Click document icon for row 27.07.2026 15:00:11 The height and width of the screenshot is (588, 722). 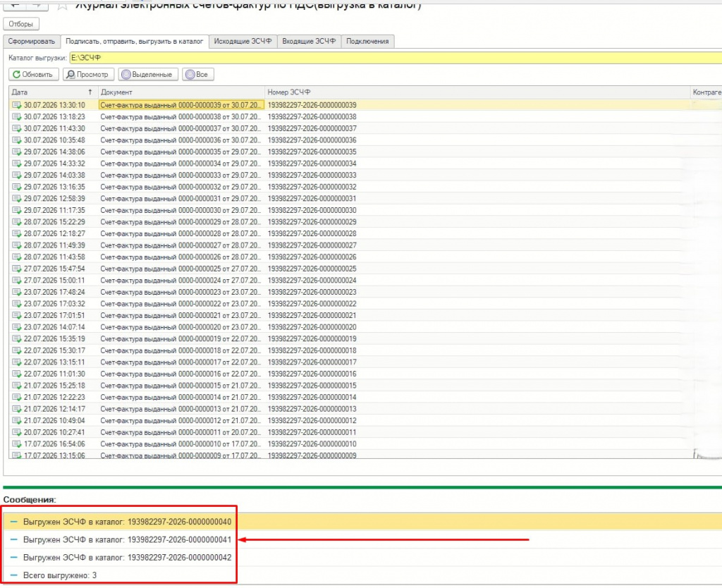click(x=17, y=281)
